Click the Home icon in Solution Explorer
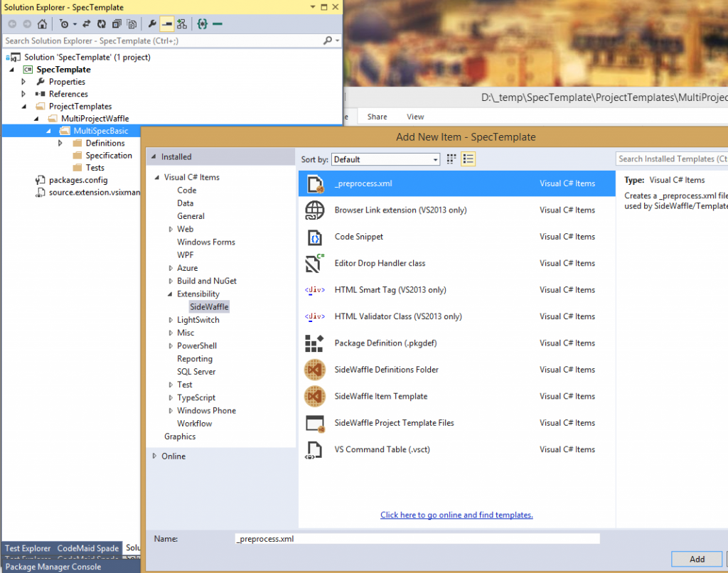This screenshot has width=728, height=573. [42, 23]
